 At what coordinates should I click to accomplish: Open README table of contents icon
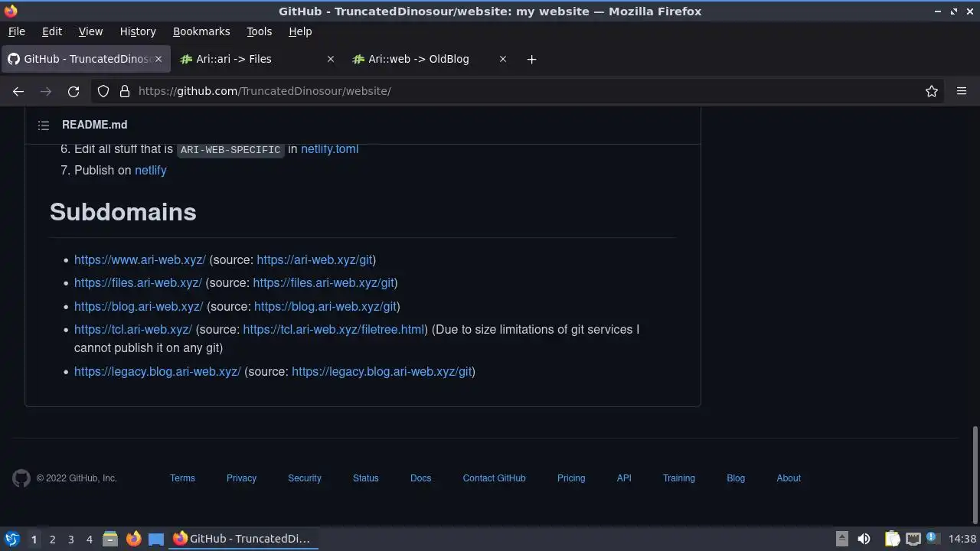coord(44,125)
